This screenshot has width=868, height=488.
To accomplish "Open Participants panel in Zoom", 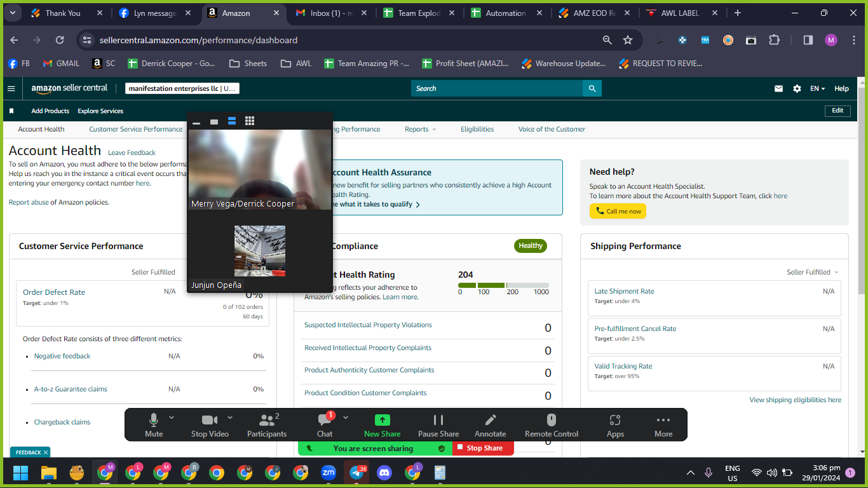I will click(267, 425).
